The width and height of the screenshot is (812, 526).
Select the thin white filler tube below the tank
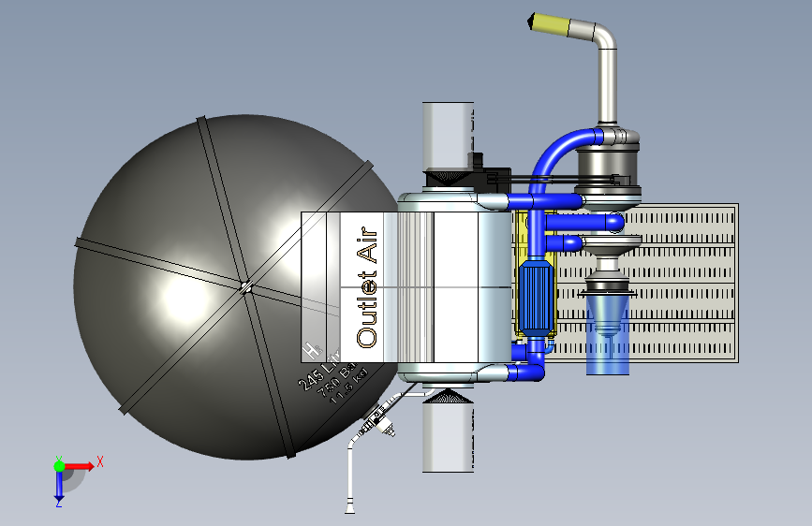point(350,474)
